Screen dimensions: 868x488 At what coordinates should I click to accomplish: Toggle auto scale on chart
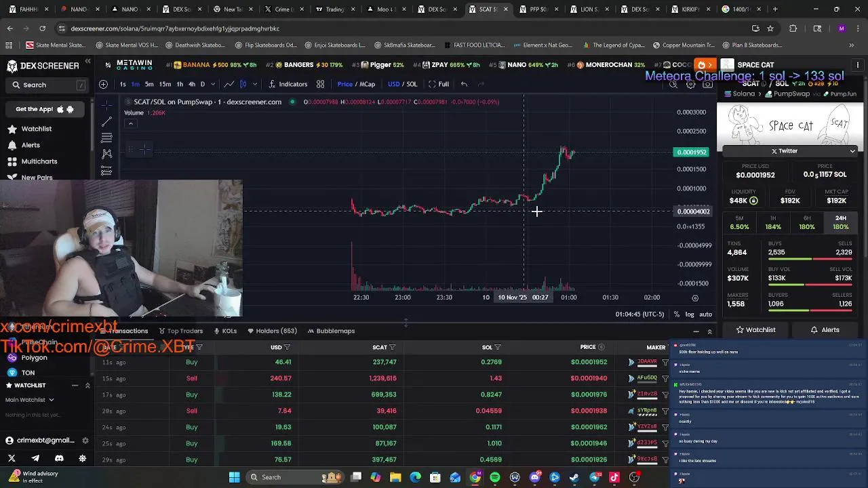705,314
